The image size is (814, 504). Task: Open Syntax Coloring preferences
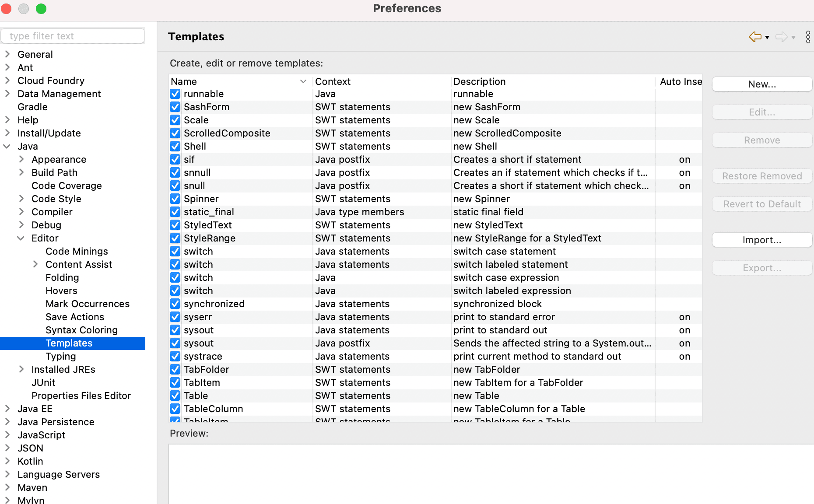(81, 330)
